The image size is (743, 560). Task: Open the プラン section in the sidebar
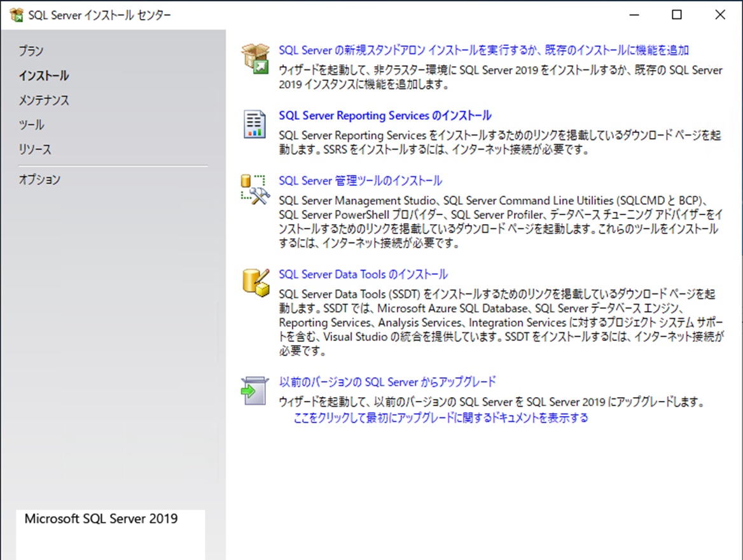point(31,51)
